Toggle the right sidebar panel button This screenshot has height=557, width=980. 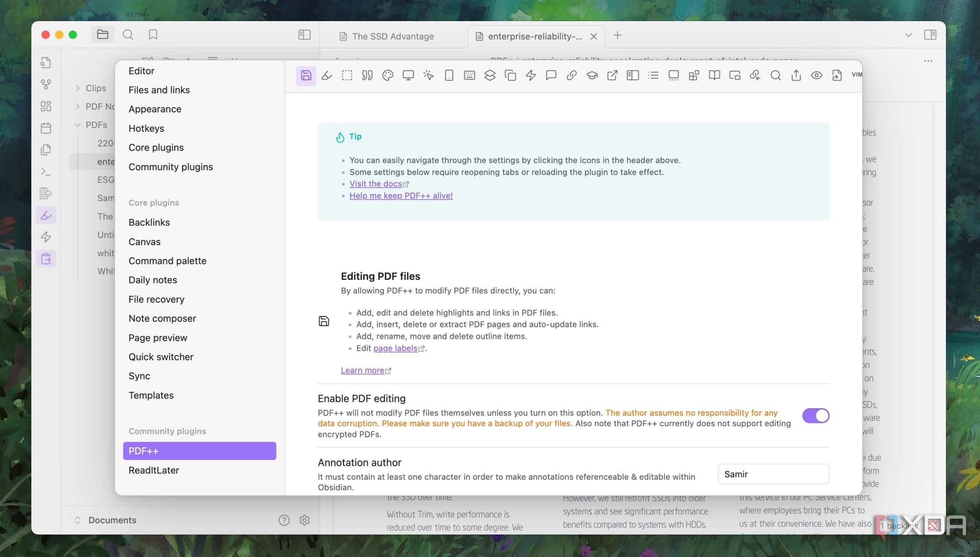[x=930, y=35]
